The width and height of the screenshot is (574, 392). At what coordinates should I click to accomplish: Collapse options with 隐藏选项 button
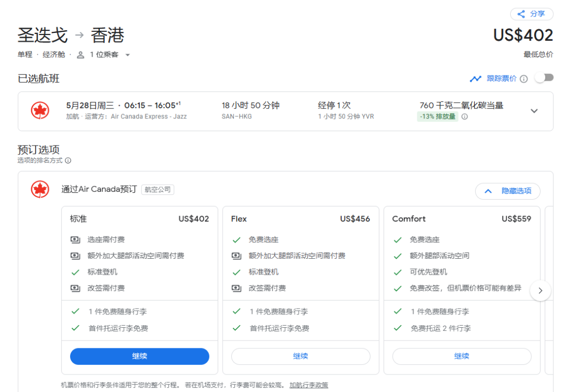(x=508, y=191)
